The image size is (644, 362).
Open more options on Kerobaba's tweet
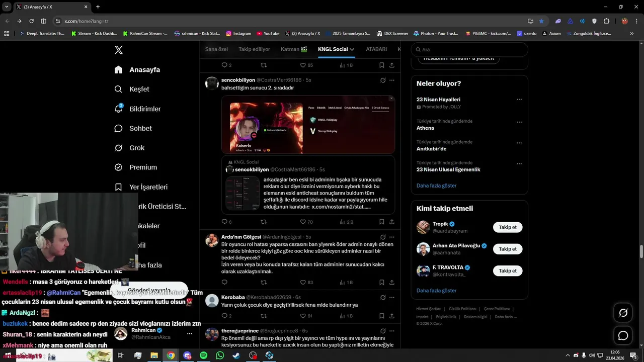(x=392, y=298)
